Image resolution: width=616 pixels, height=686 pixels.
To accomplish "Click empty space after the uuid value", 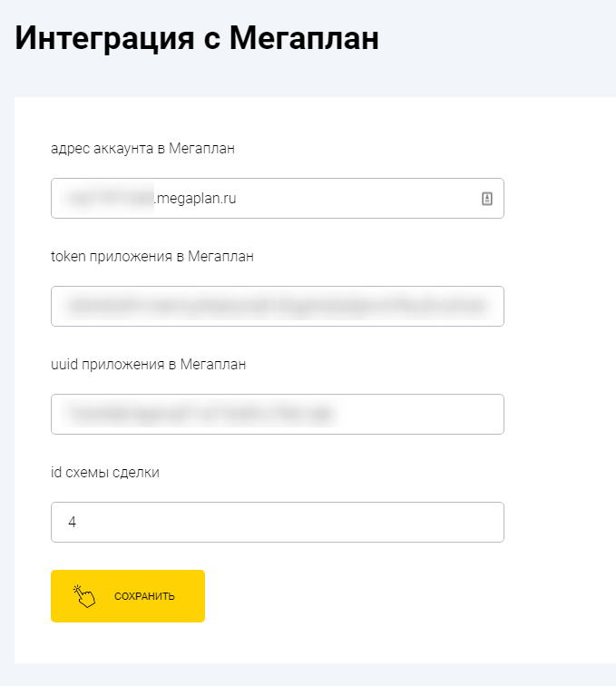I will 417,414.
